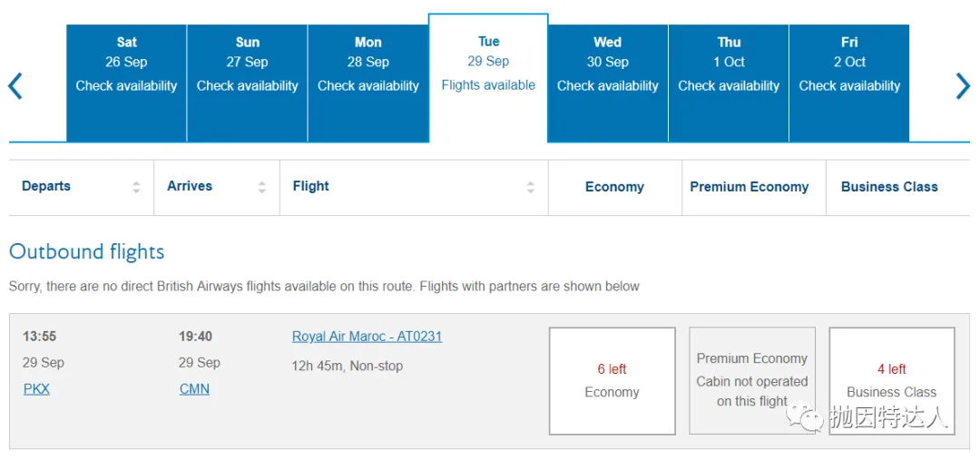Go to next week with right arrow
This screenshot has width=980, height=460.
coord(963,85)
